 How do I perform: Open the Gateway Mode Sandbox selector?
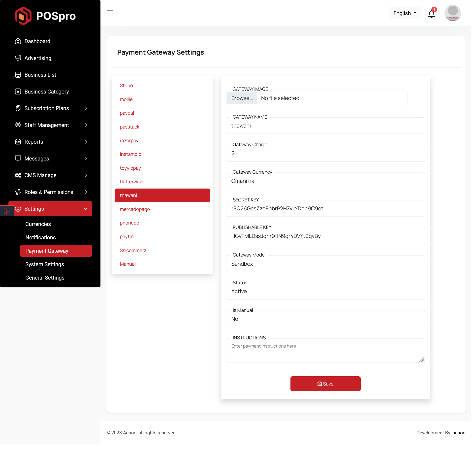tap(325, 264)
